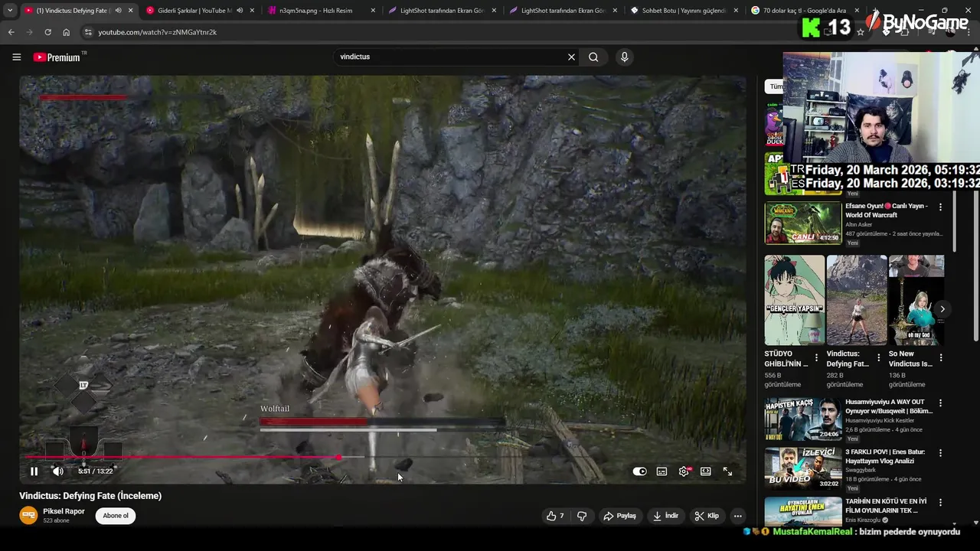Click the Vindictus: Defying Fate (İnceleme) title
The height and width of the screenshot is (551, 980).
[90, 496]
